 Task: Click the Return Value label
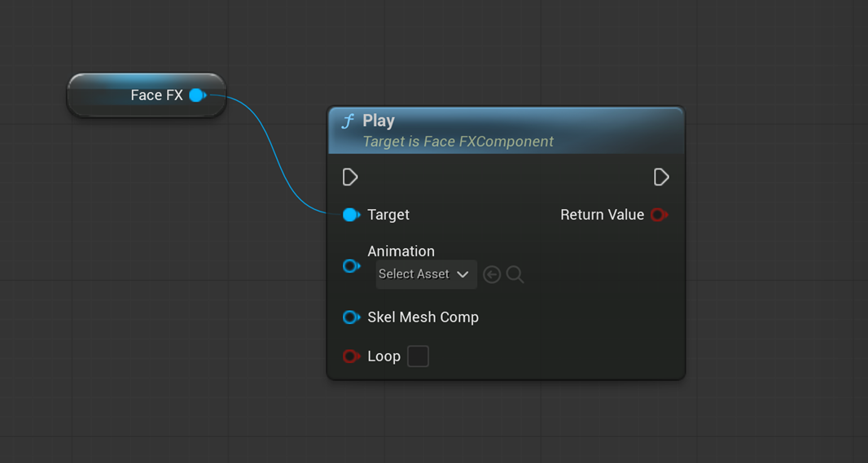coord(603,215)
